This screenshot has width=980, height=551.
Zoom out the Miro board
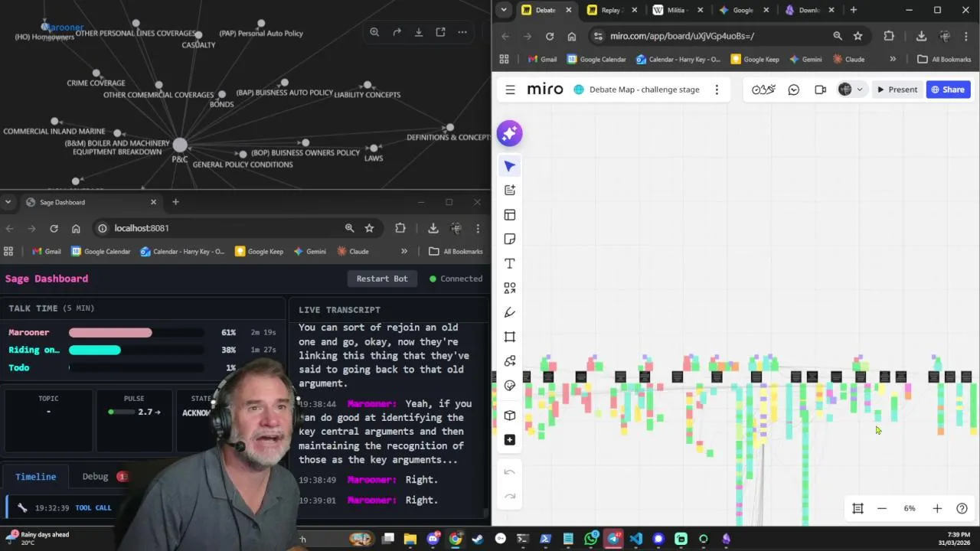pyautogui.click(x=882, y=508)
